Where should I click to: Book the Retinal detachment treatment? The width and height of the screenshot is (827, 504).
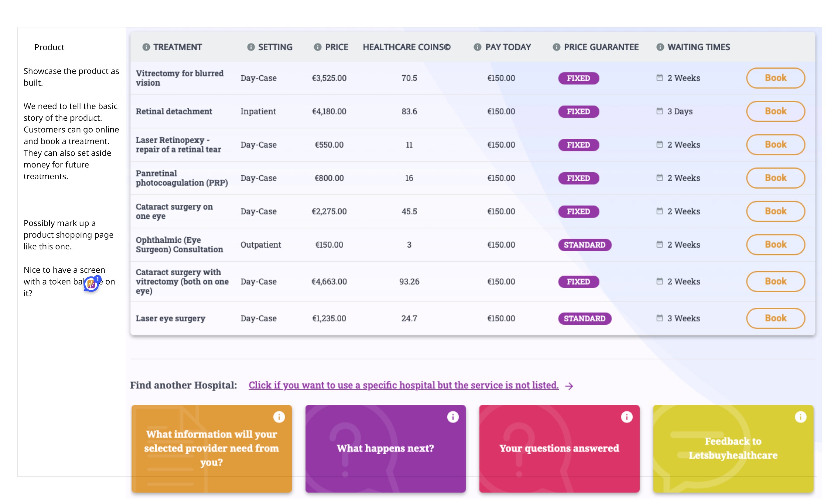775,111
